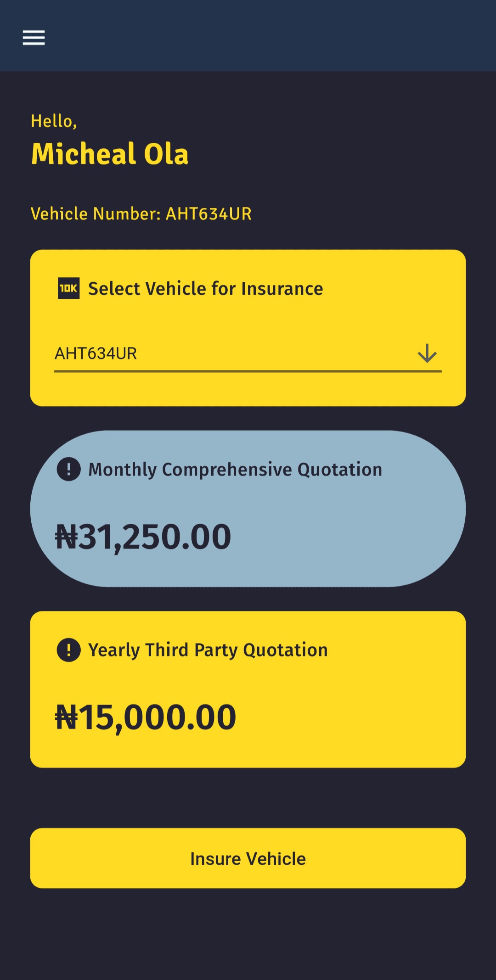Open the AHT634UR vehicle selection field
This screenshot has height=980, width=496.
(x=230, y=353)
